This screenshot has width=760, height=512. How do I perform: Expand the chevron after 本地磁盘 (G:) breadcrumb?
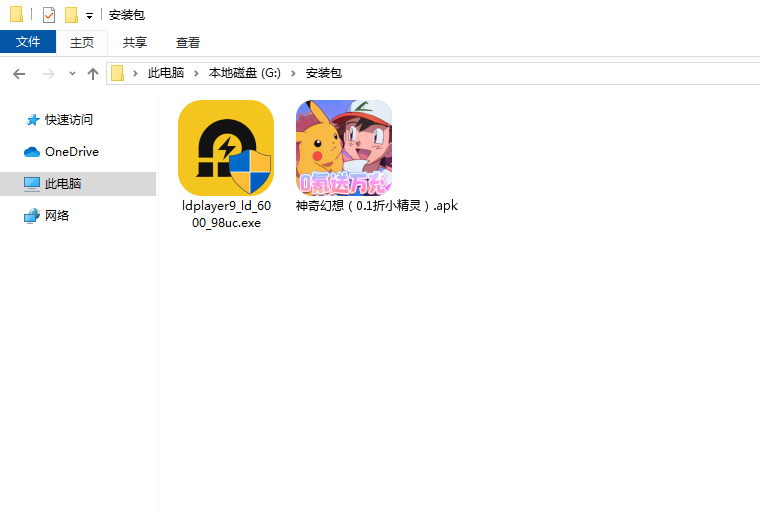point(295,73)
